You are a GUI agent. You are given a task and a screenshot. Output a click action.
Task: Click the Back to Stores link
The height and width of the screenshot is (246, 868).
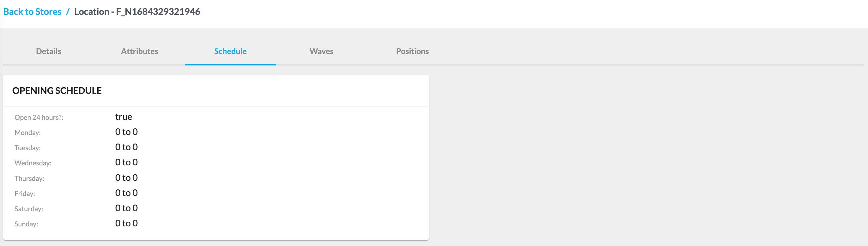point(32,11)
